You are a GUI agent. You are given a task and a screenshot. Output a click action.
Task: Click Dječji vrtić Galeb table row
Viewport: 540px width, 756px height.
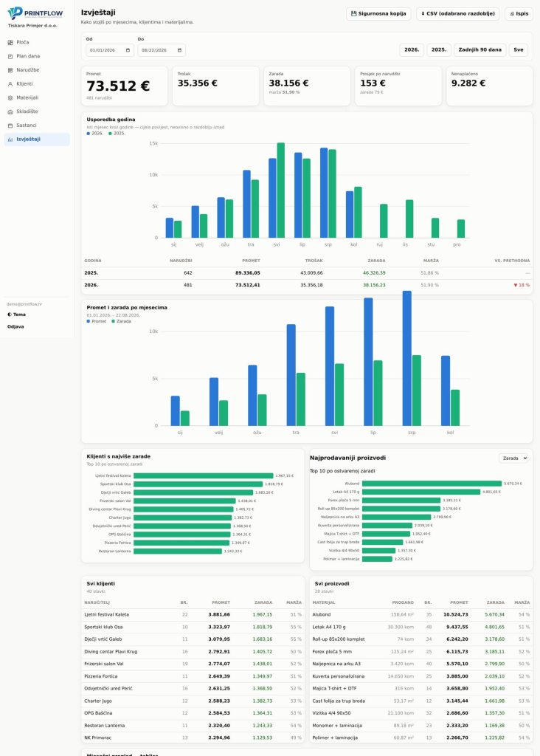(x=193, y=639)
